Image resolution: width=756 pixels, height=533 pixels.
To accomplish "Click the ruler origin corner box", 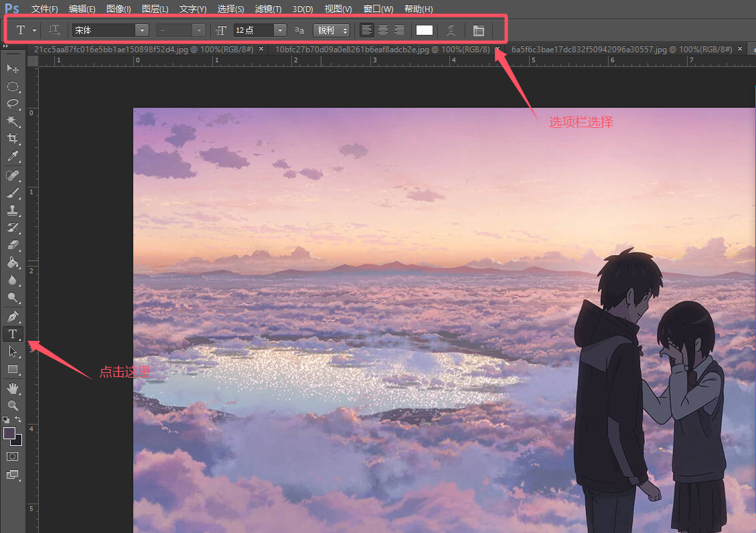I will (x=33, y=61).
